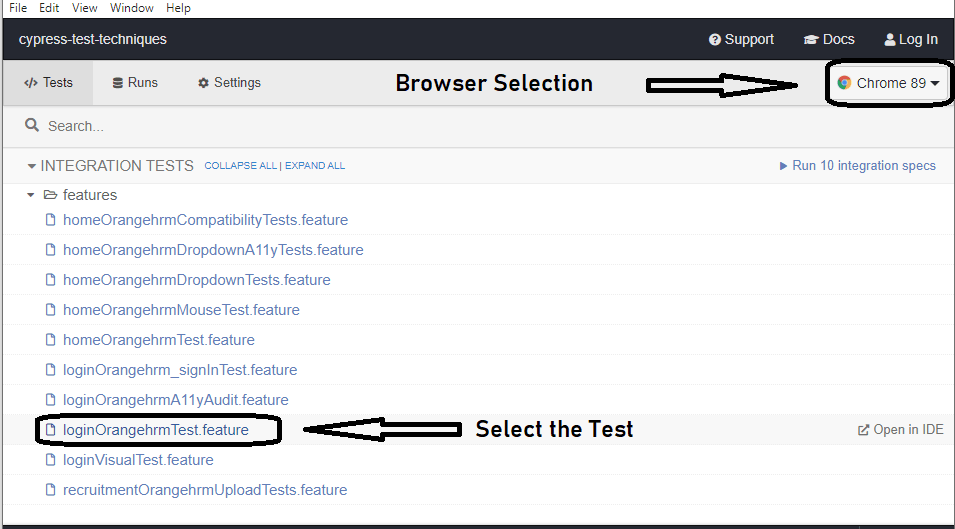Click the Chrome browser logo icon

[844, 83]
